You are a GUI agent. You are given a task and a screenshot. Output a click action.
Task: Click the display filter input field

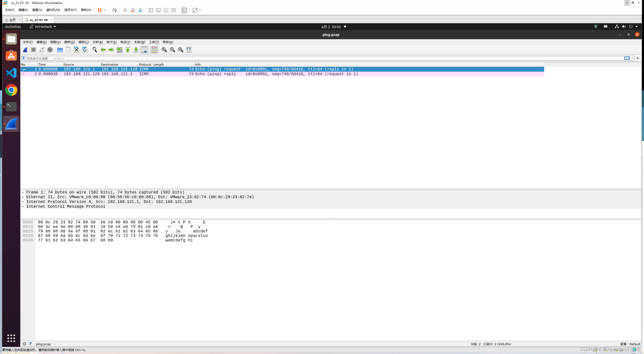[300, 58]
